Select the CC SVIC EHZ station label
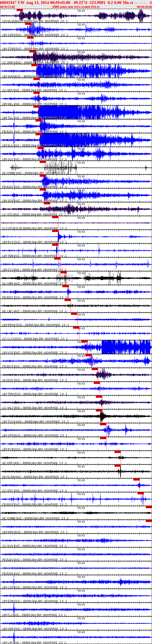 point(35,490)
